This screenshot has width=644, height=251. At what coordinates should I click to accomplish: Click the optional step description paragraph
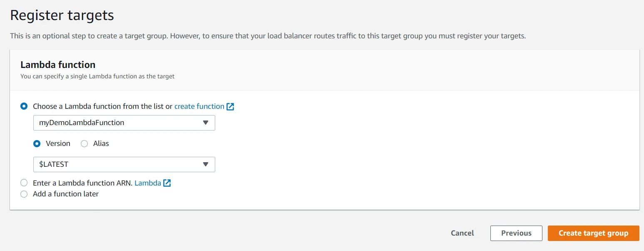[268, 36]
